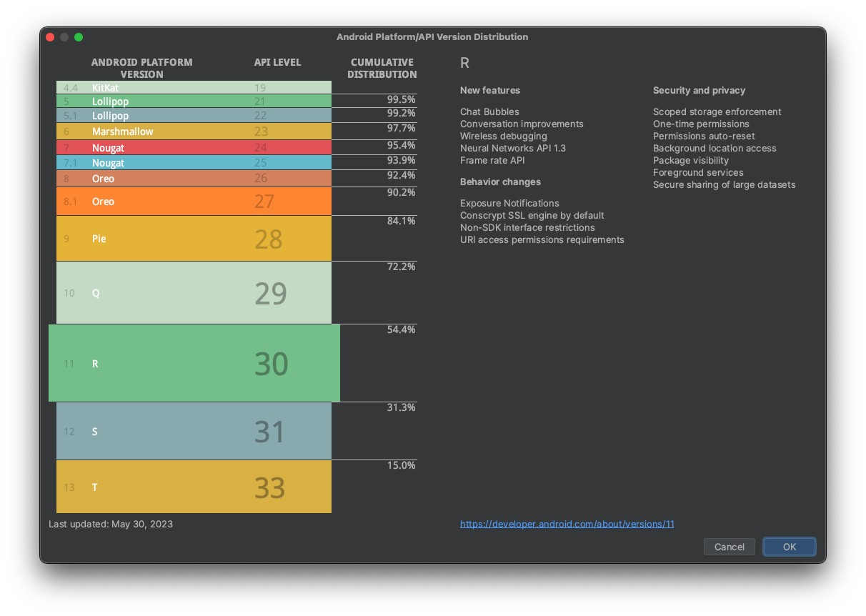Click Permissions auto-reset text
Screen dimensions: 866x616
(x=704, y=136)
